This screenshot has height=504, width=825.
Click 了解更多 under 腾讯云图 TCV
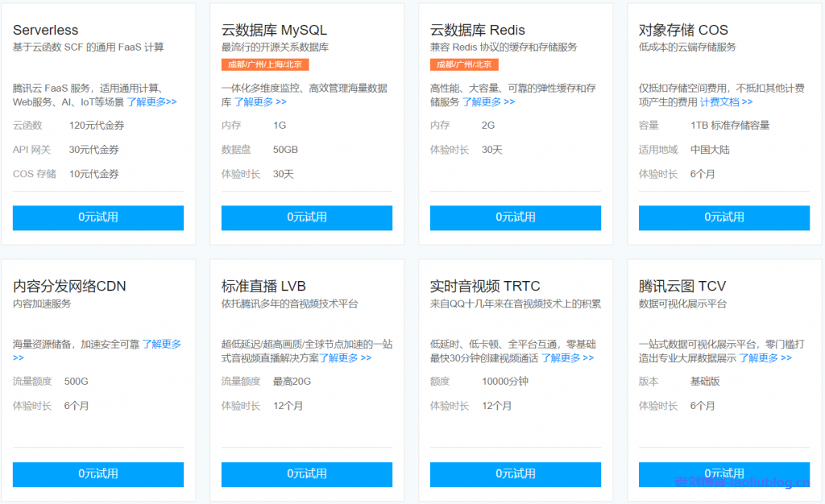click(x=765, y=358)
